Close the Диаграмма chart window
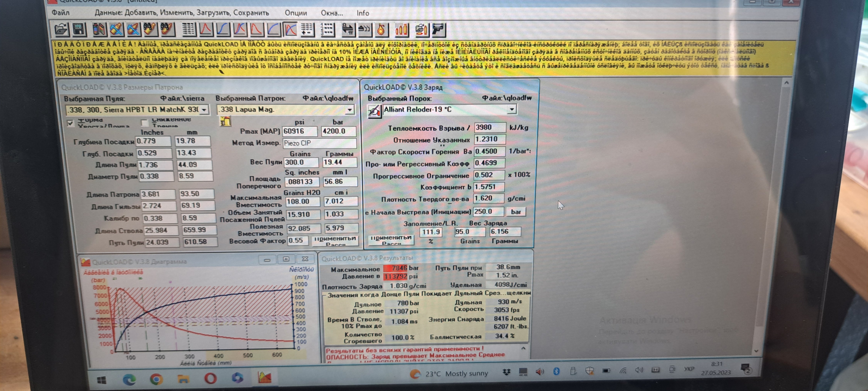 click(x=305, y=259)
